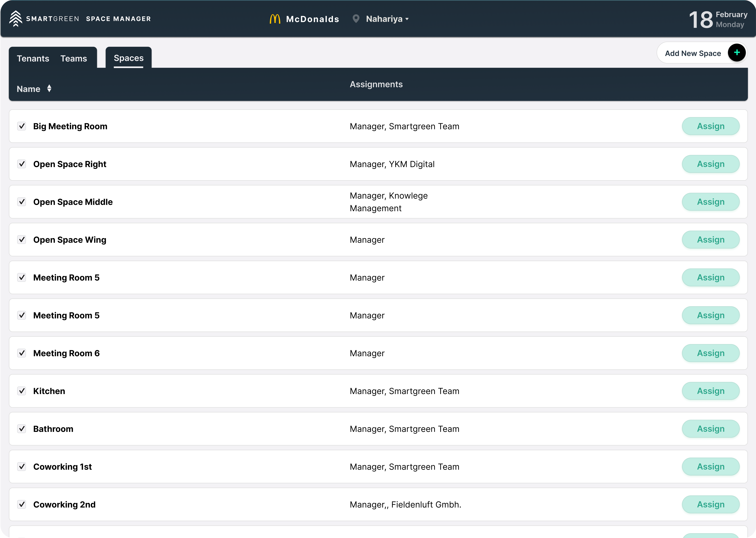
Task: Toggle the Open Space Middle checkbox
Action: tap(22, 202)
